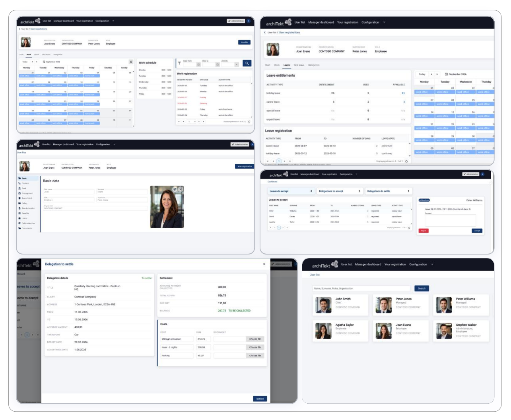This screenshot has height=420, width=511.
Task: Click edit photo icon on Joan Evans portrait
Action: 175,189
